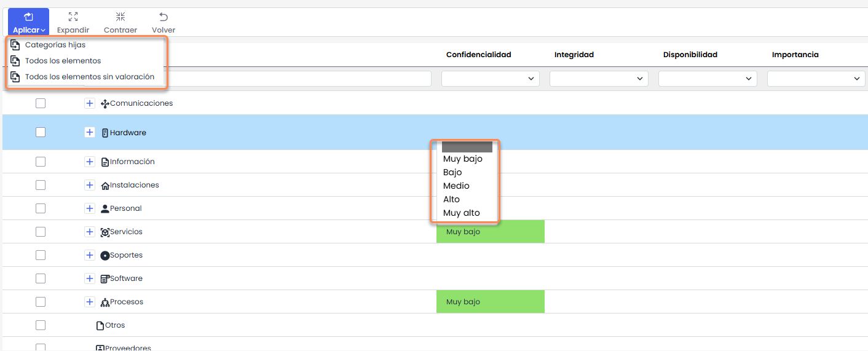Open the Importancia filter dropdown
The width and height of the screenshot is (868, 351).
(x=816, y=79)
